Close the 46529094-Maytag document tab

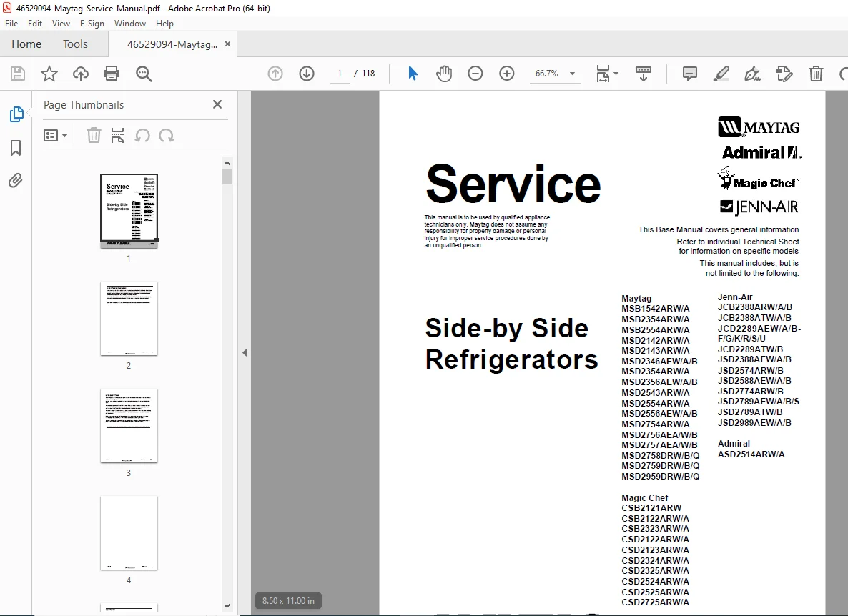[x=227, y=44]
